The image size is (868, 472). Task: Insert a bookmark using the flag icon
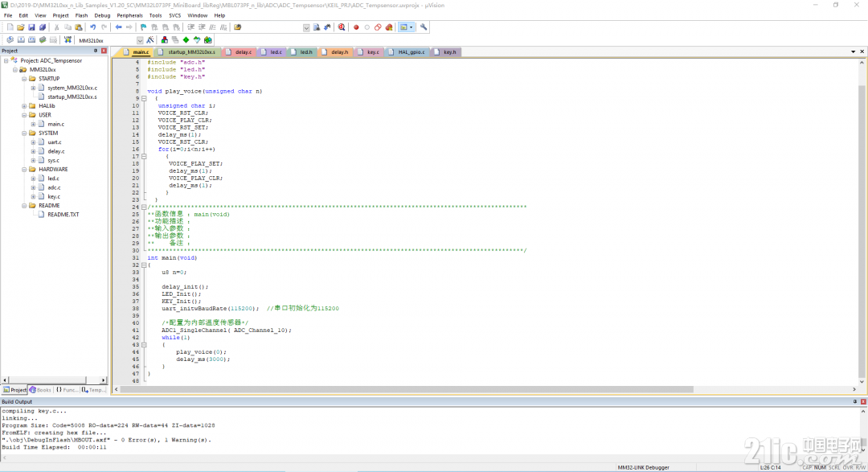143,27
